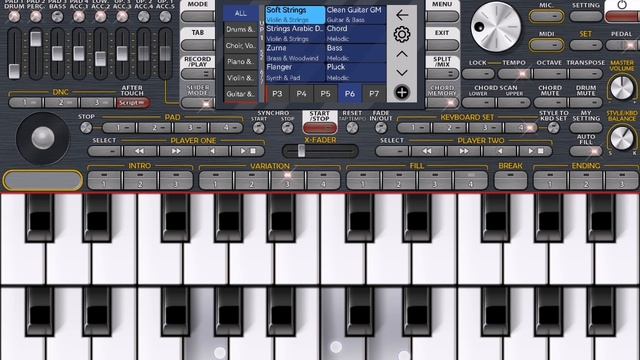The height and width of the screenshot is (360, 640).
Task: Click Intro 1 button
Action: tap(104, 180)
